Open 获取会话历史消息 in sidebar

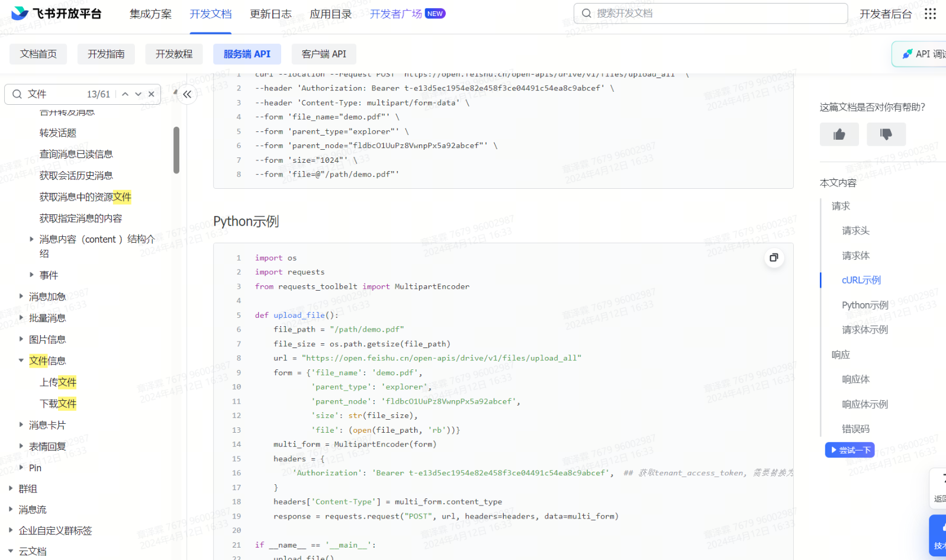point(76,175)
